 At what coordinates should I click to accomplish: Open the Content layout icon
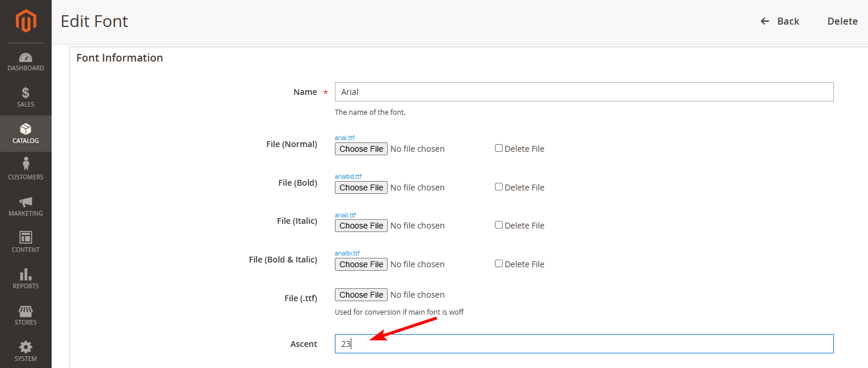point(26,238)
